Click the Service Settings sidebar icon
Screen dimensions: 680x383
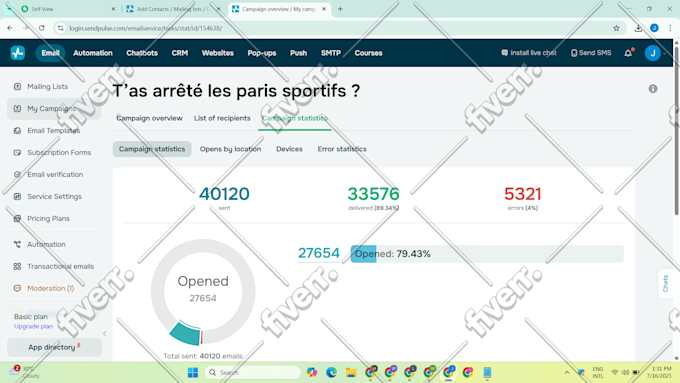pos(17,196)
